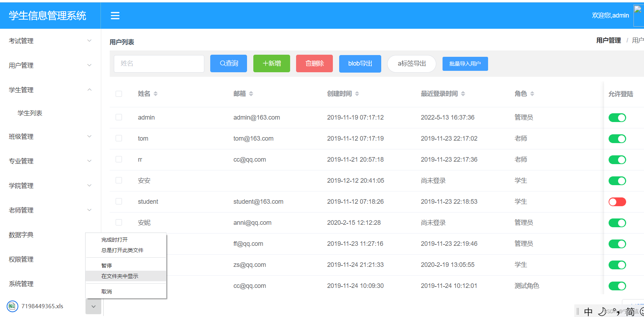Click 学生信息管理系统 title logo

[x=47, y=15]
